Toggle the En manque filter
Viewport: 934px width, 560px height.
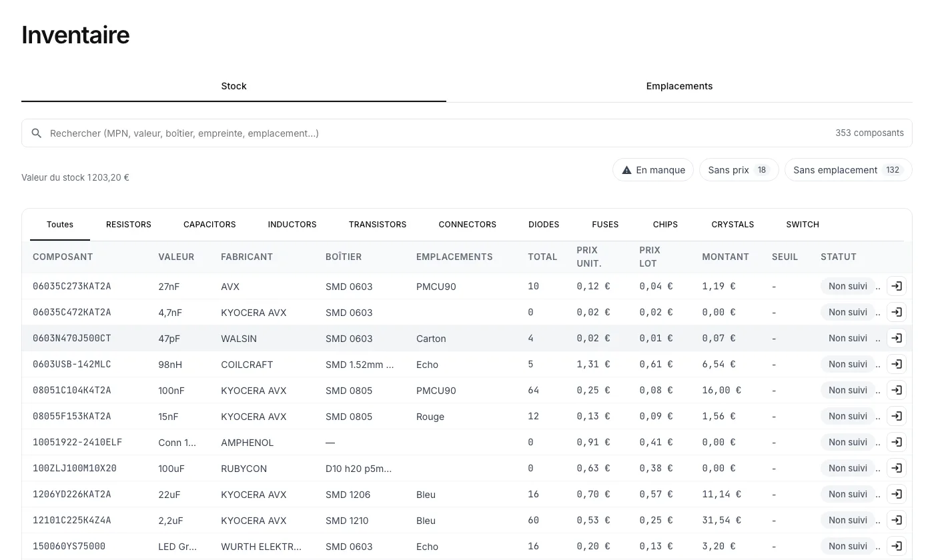pos(653,170)
